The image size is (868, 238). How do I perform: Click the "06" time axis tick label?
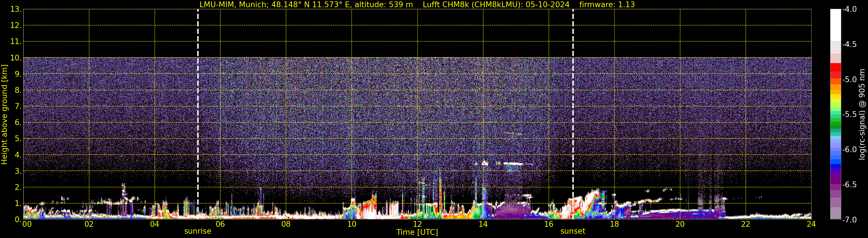click(220, 224)
